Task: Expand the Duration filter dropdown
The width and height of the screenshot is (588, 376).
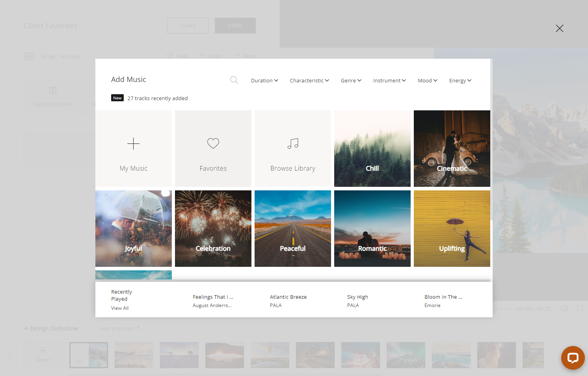Action: point(264,80)
